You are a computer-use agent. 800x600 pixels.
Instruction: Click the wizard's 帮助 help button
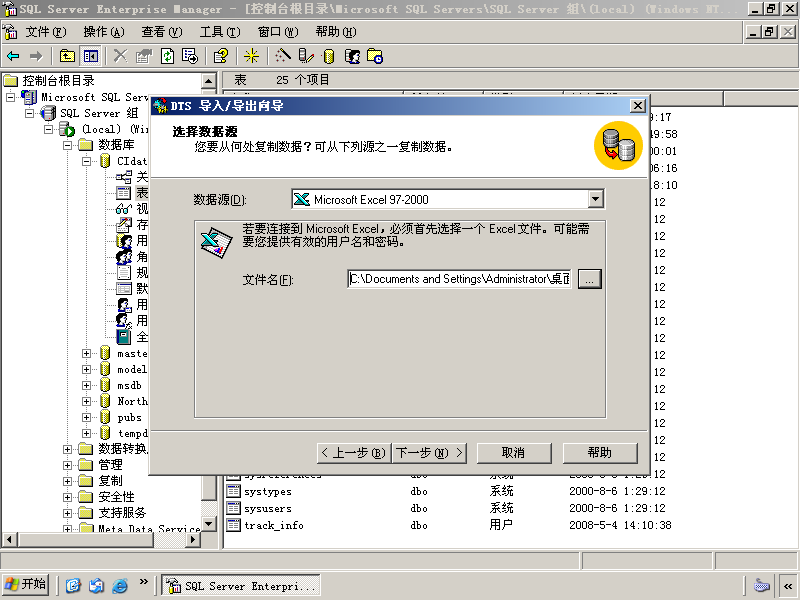coord(600,453)
